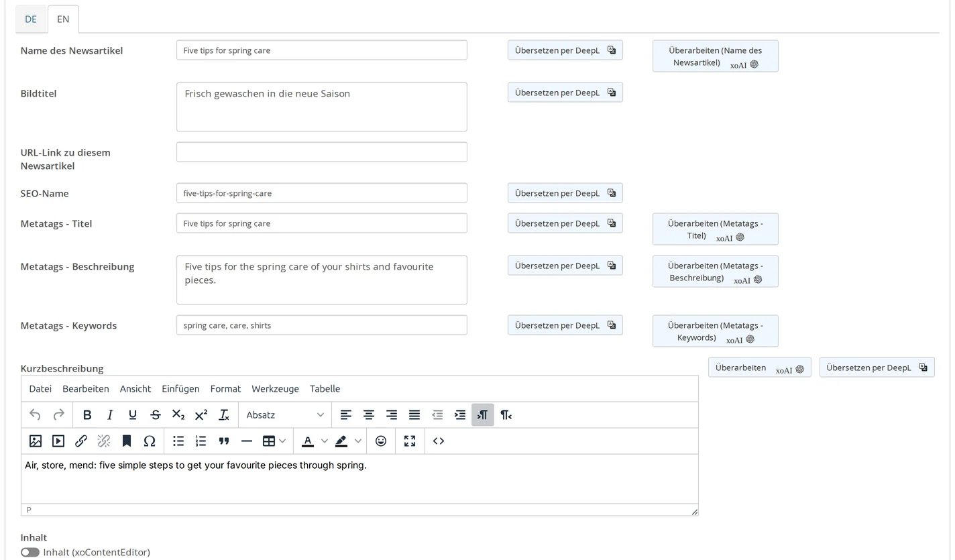Viewport: 955px width, 560px height.
Task: Enable the Inhalt (xoContentEditor) switch
Action: (x=30, y=553)
